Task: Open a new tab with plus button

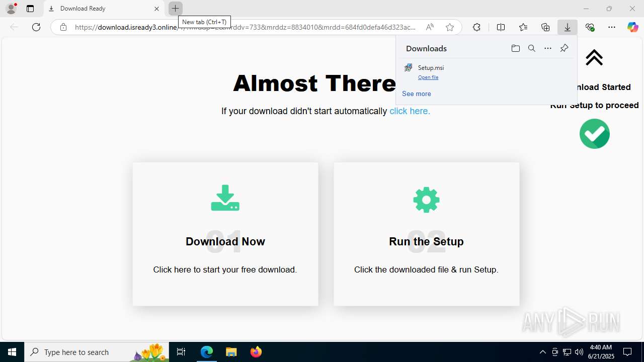Action: [175, 9]
